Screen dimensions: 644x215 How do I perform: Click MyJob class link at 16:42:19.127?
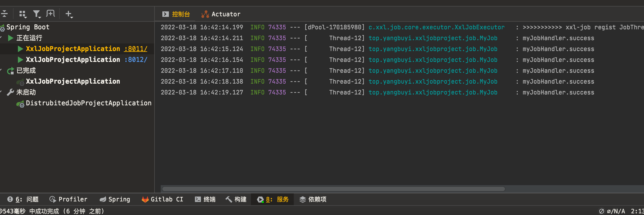click(x=433, y=93)
